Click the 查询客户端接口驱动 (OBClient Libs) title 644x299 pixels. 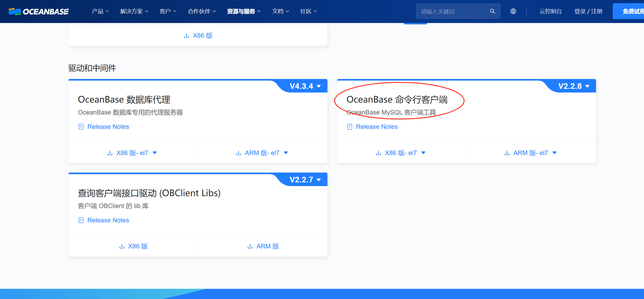click(x=149, y=193)
